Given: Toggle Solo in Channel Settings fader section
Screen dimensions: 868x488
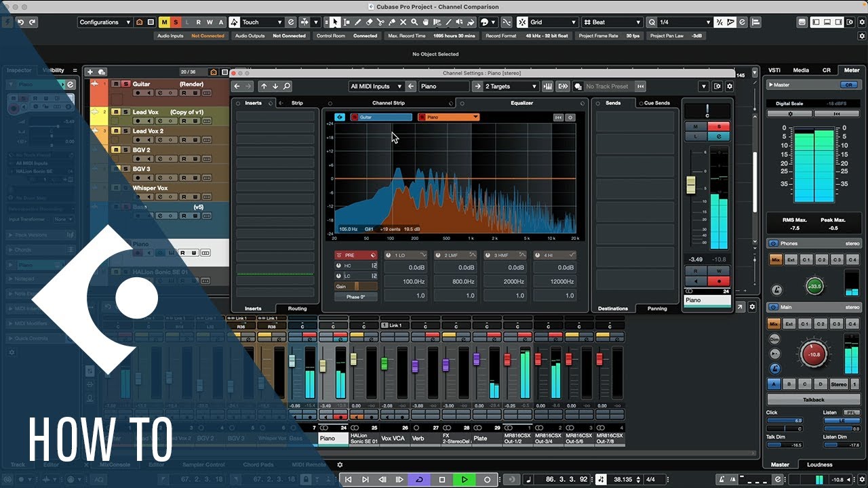Looking at the screenshot, I should 719,127.
